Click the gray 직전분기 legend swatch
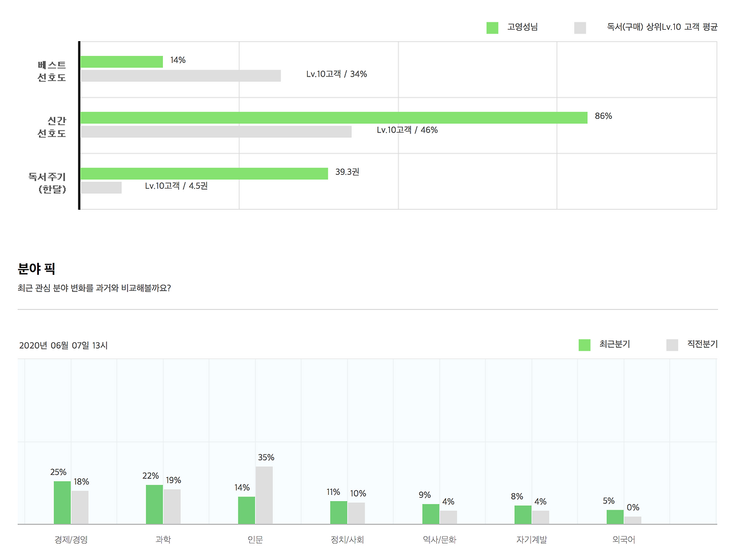The width and height of the screenshot is (732, 560). [x=672, y=345]
